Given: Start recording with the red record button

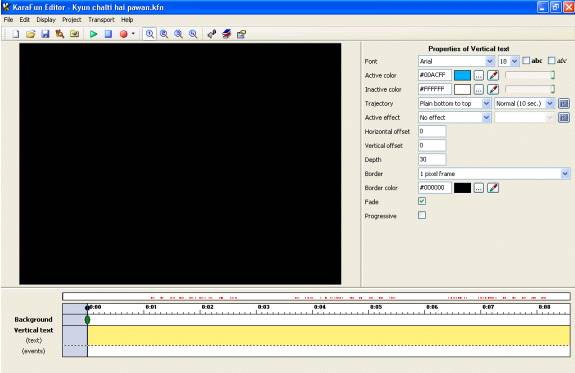Looking at the screenshot, I should (x=124, y=34).
